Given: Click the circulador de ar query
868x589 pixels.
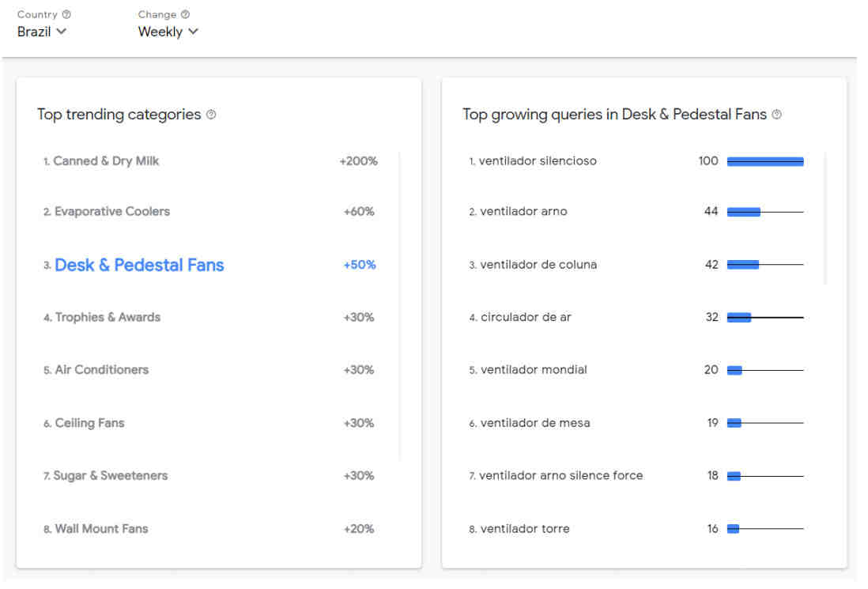Looking at the screenshot, I should pyautogui.click(x=526, y=318).
